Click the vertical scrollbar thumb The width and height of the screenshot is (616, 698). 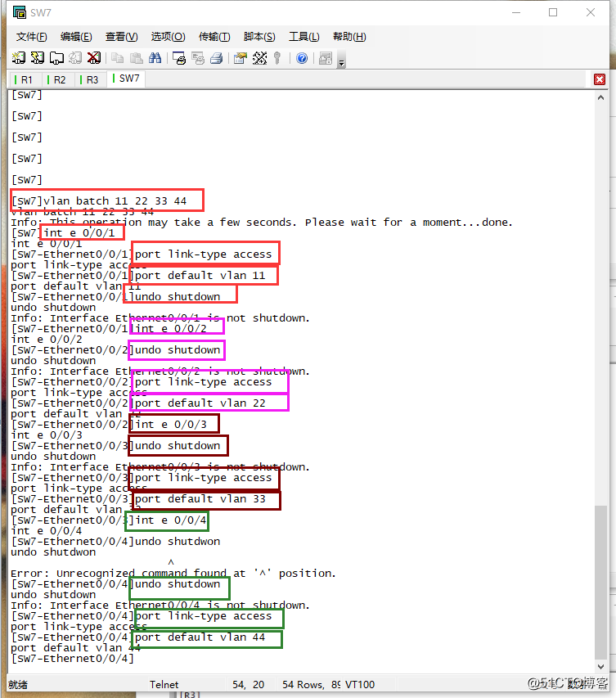pos(601,583)
